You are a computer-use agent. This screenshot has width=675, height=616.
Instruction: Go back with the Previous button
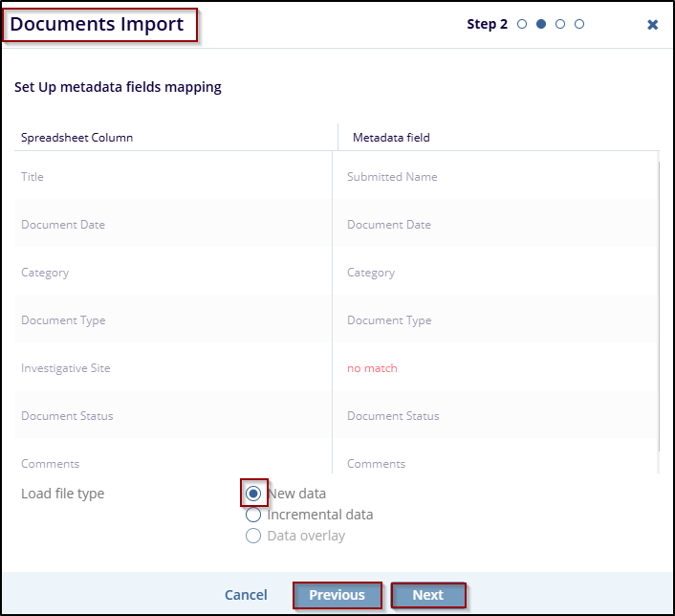pyautogui.click(x=337, y=595)
